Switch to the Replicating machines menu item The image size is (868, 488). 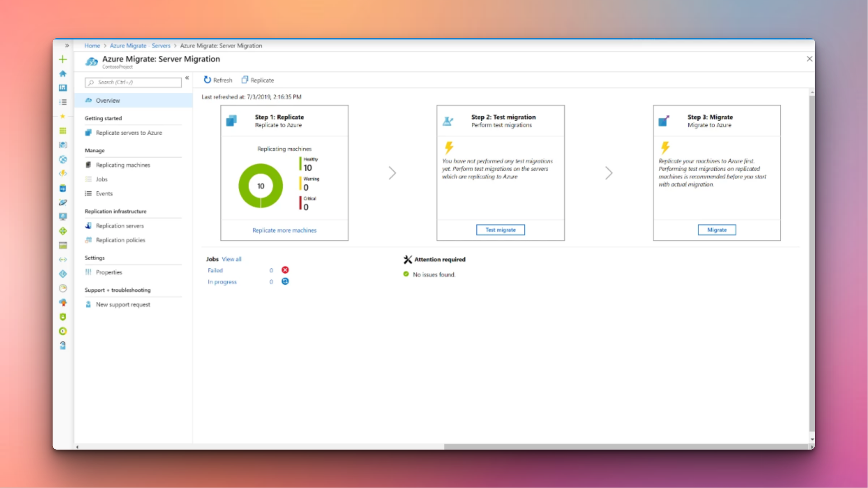point(123,164)
